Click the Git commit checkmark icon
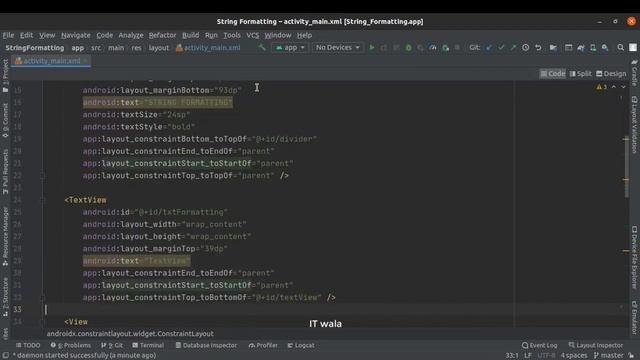 pyautogui.click(x=501, y=48)
